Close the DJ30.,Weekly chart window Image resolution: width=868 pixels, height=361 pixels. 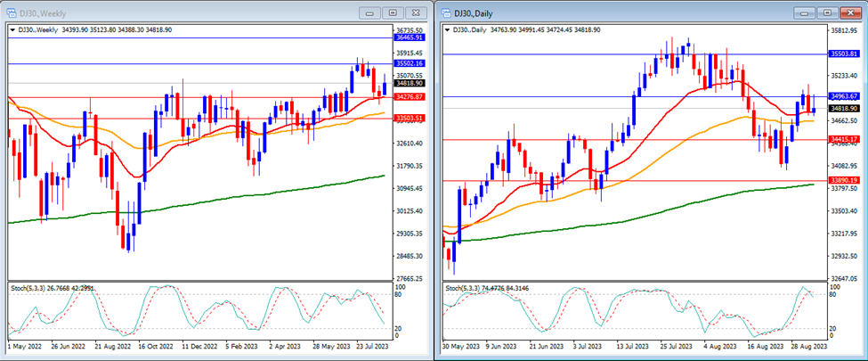pos(417,12)
